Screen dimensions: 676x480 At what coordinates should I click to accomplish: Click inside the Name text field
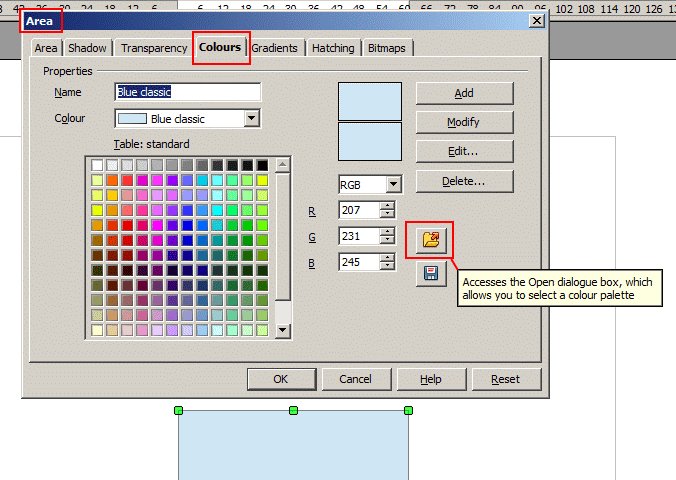coord(188,92)
